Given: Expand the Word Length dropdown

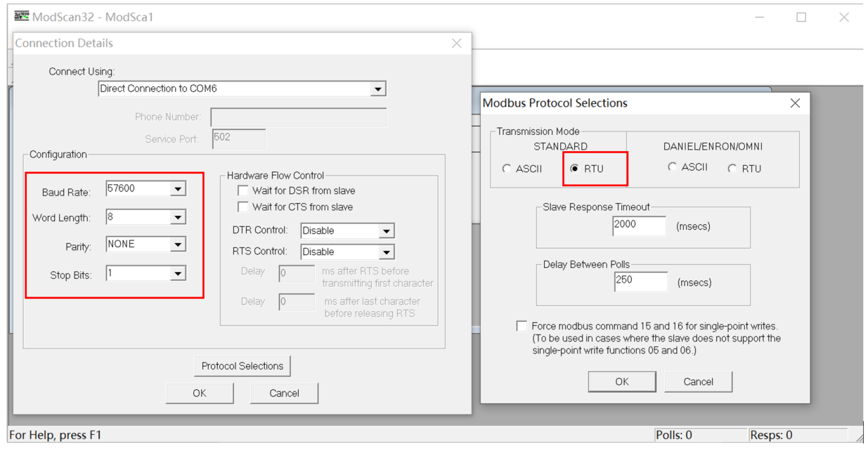Looking at the screenshot, I should (x=178, y=218).
